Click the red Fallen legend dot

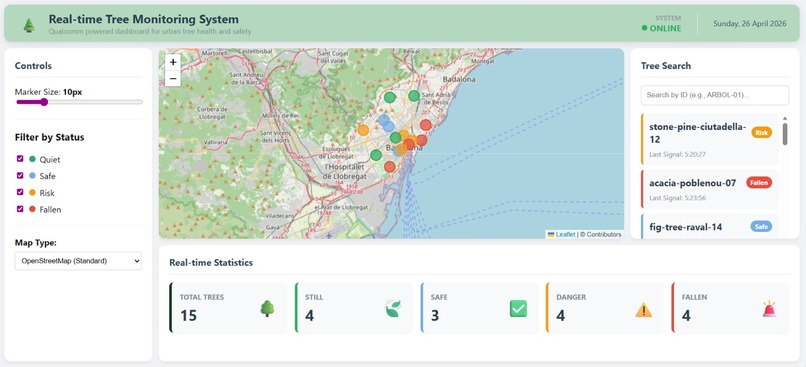[32, 209]
